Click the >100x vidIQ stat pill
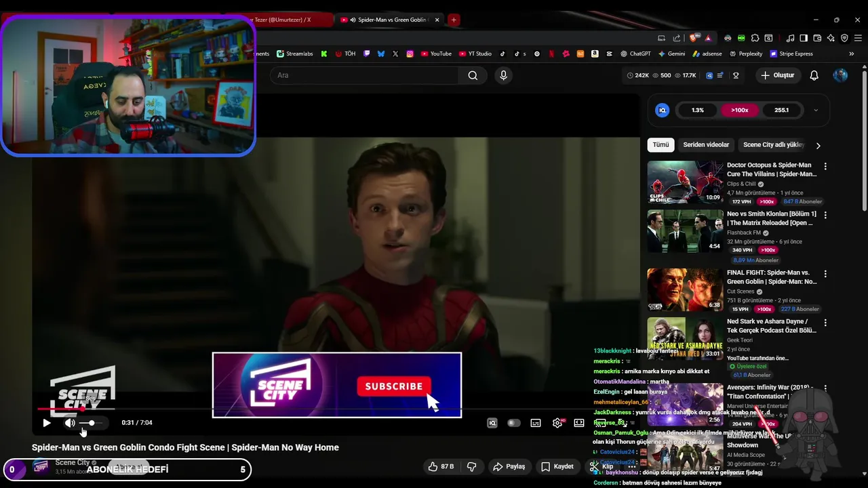 [x=739, y=110]
